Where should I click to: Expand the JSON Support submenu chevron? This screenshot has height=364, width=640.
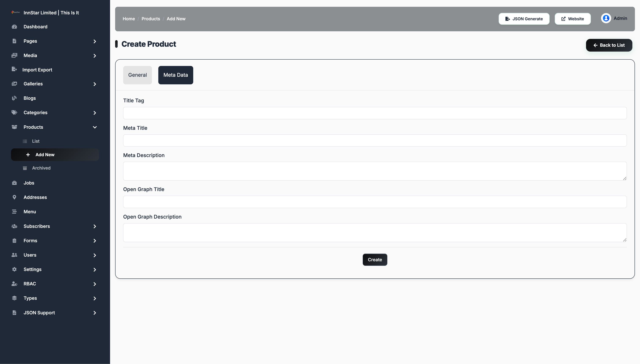95,313
